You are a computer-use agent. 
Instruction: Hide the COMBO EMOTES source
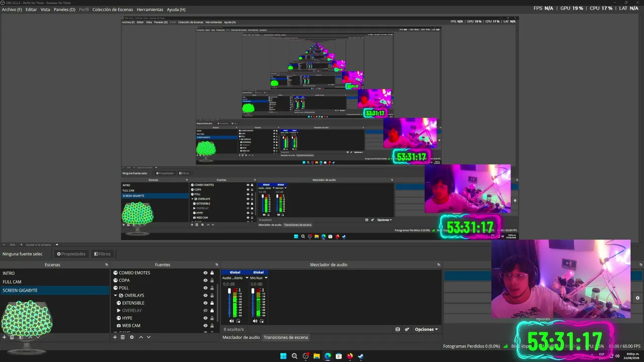[x=205, y=273]
